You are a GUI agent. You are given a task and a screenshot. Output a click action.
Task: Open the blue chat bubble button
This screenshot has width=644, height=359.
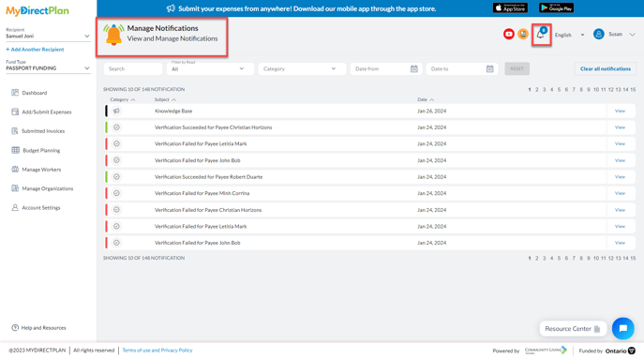tap(622, 328)
